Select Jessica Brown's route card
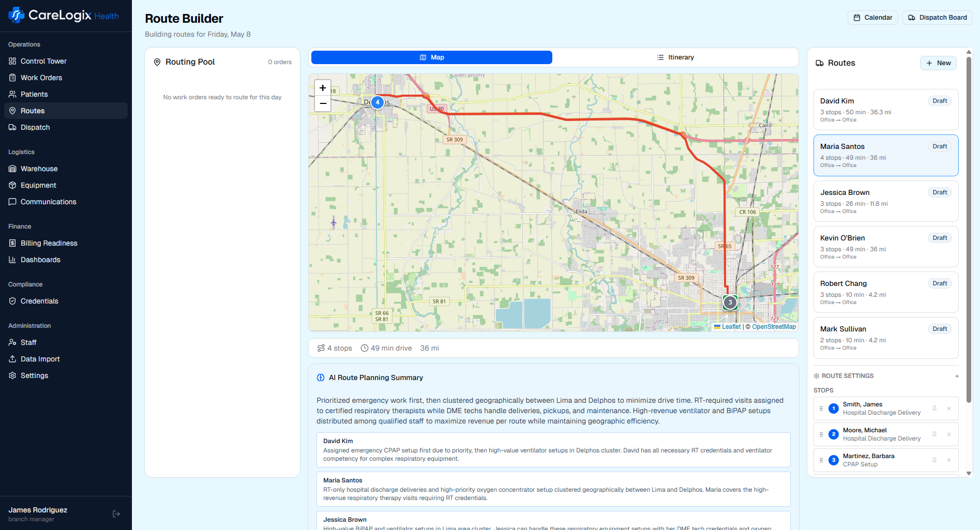Screen dimensions: 980x530 [x=886, y=201]
